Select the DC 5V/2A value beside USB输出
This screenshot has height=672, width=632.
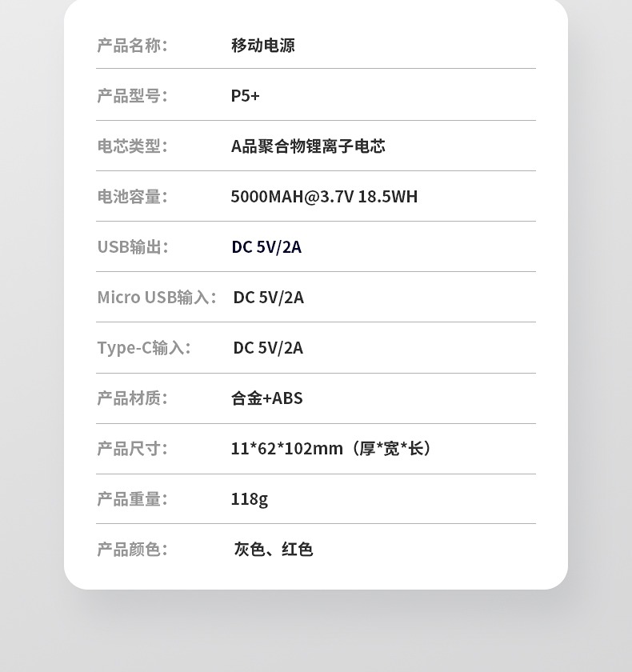coord(266,247)
